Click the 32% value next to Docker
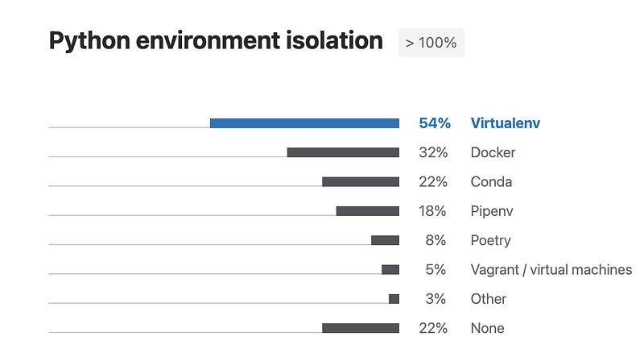 point(433,152)
